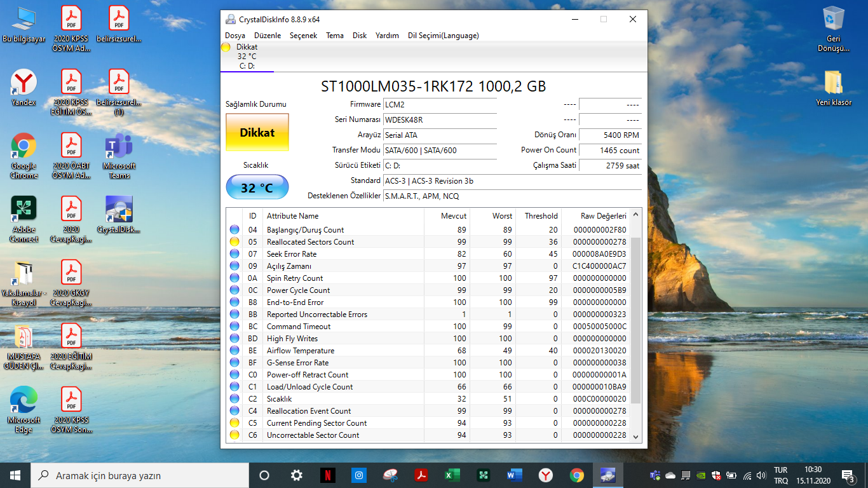The height and width of the screenshot is (488, 868).
Task: Click in the taskbar search box
Action: pyautogui.click(x=140, y=475)
